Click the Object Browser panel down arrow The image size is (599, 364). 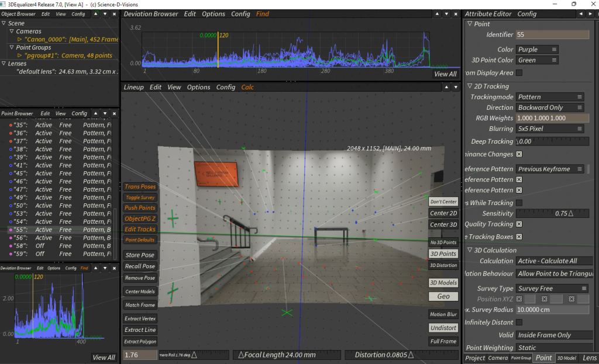point(105,14)
